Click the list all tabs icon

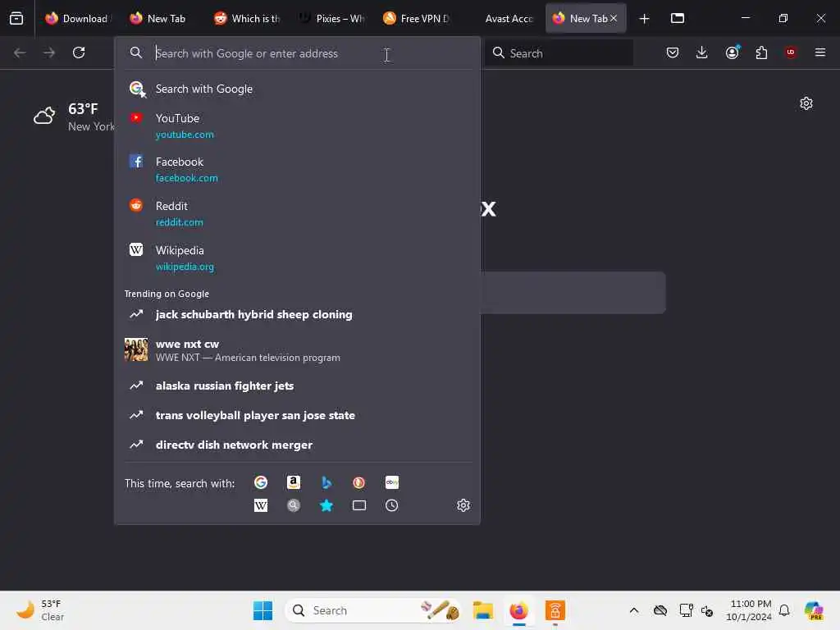pyautogui.click(x=677, y=18)
